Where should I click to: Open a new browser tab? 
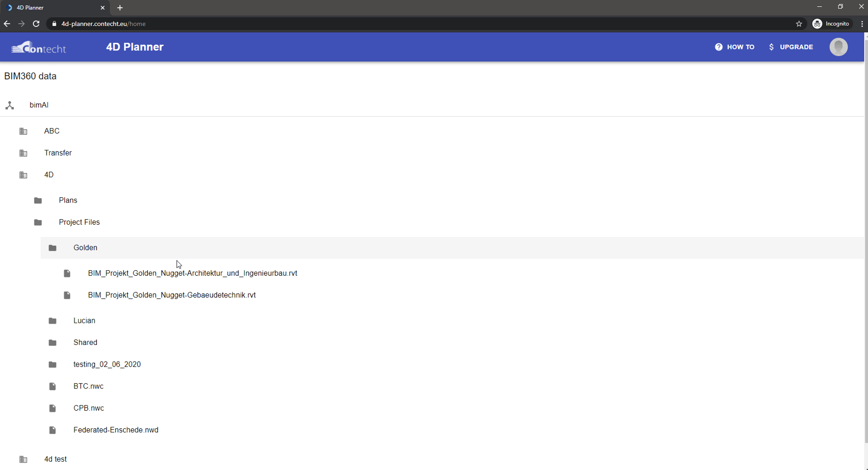(x=120, y=8)
